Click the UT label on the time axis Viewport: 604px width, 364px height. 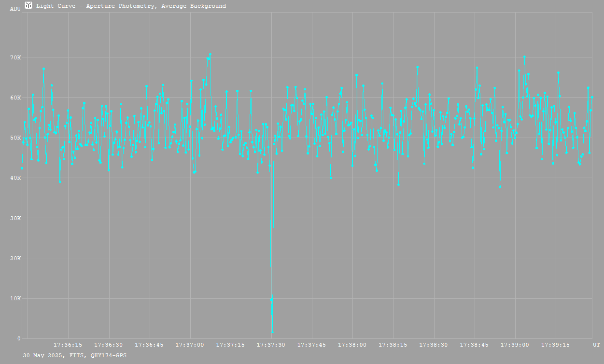click(x=596, y=345)
